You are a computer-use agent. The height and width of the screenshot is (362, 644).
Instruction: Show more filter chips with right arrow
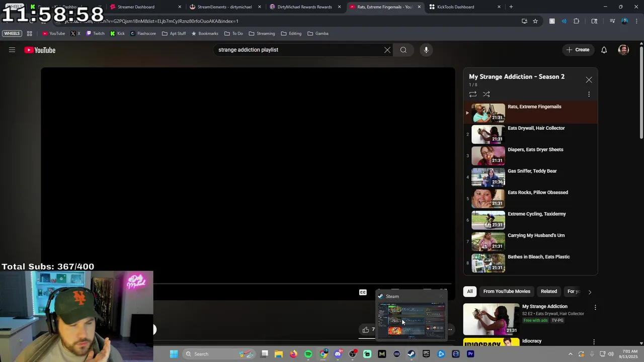point(590,292)
